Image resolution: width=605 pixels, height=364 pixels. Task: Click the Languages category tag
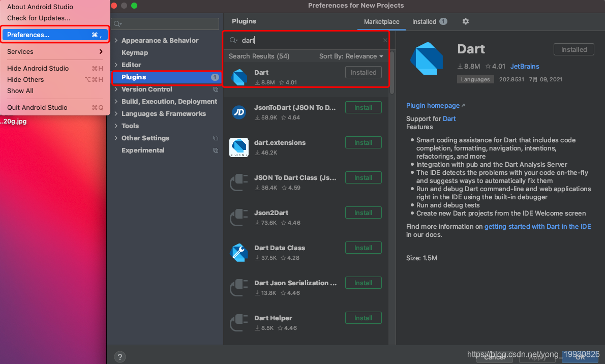[475, 79]
